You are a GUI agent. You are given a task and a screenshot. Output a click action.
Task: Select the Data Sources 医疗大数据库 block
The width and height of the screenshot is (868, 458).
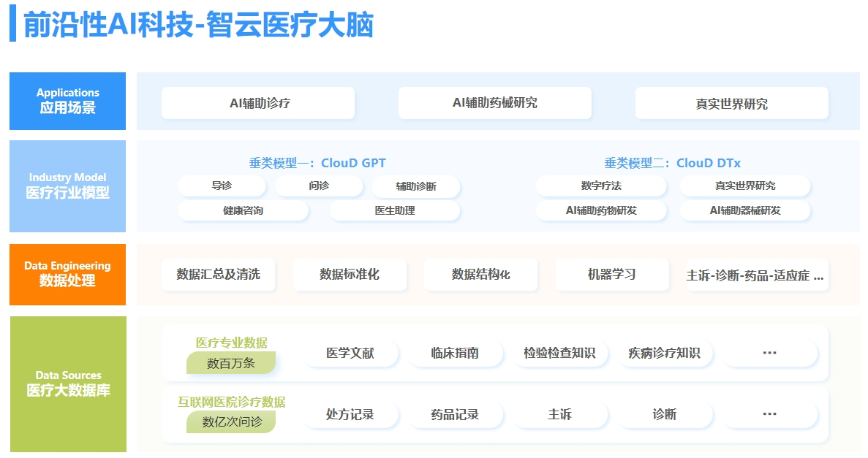[68, 384]
